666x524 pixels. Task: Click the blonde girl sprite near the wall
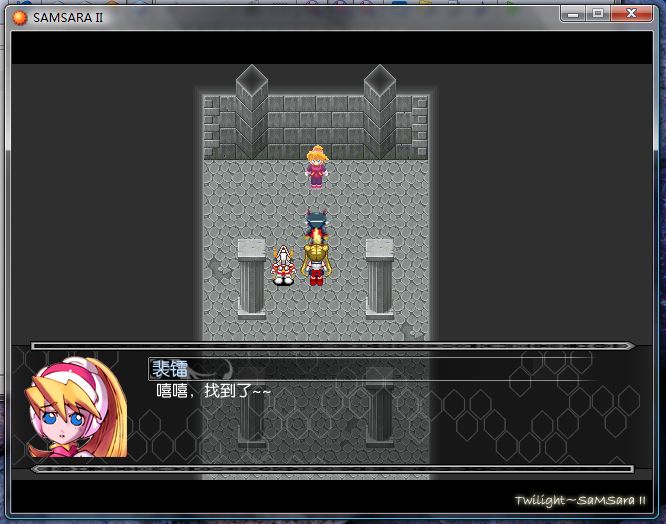tap(317, 166)
